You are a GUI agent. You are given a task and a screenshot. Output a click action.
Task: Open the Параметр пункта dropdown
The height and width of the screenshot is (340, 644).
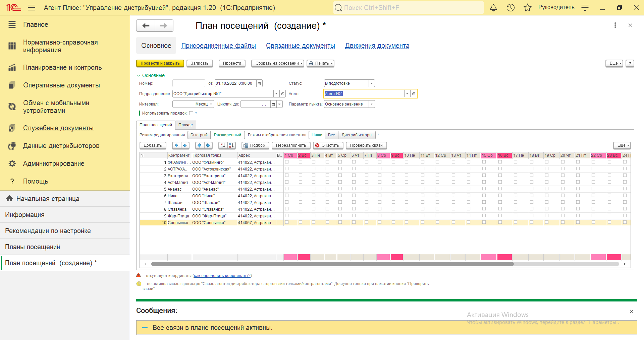[x=372, y=104]
